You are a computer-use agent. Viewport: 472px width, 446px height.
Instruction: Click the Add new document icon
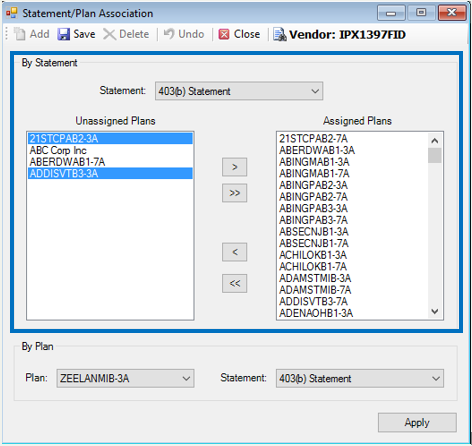tap(19, 34)
